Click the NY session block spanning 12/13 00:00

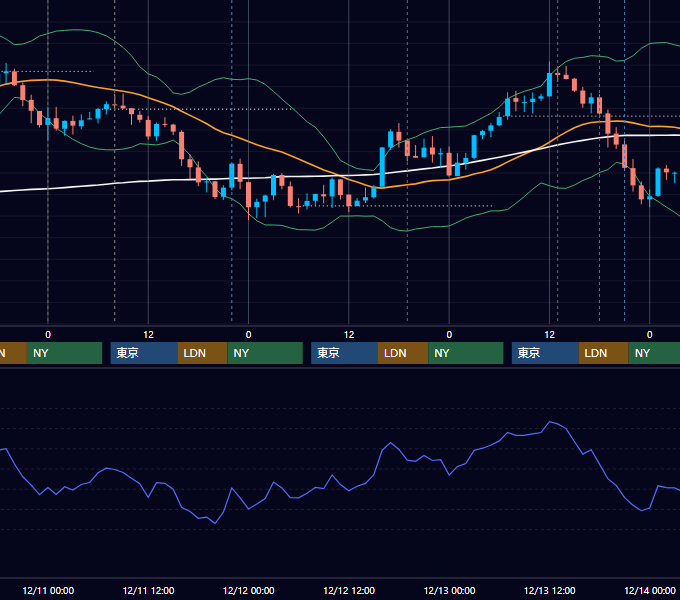[x=466, y=353]
